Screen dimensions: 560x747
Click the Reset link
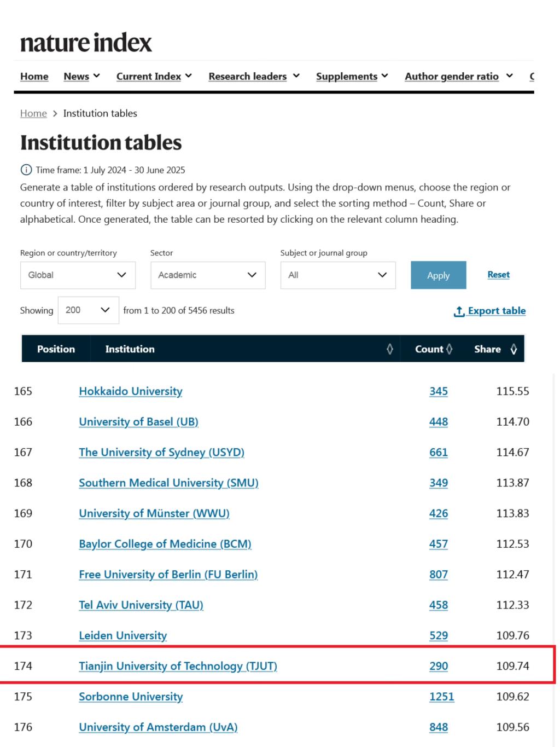click(x=498, y=274)
